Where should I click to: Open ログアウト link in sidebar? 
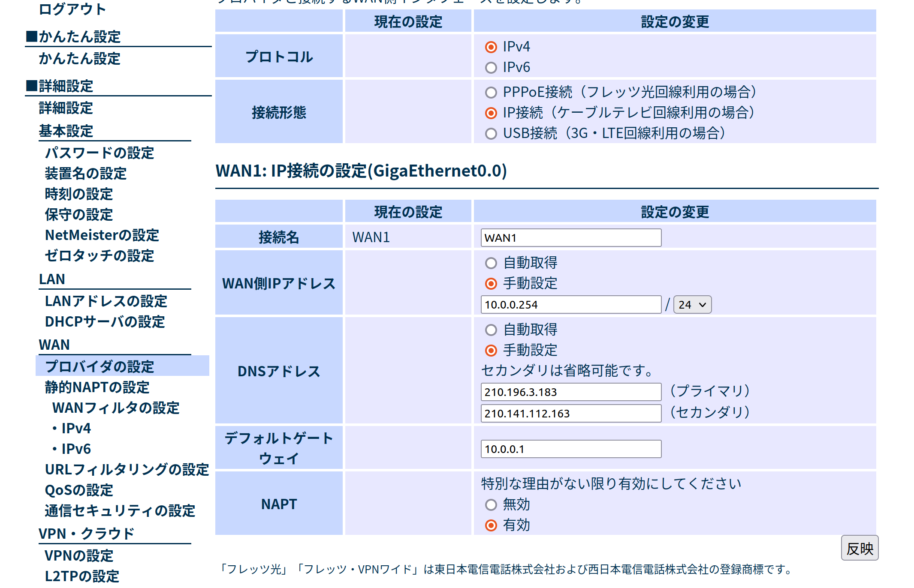(x=72, y=9)
